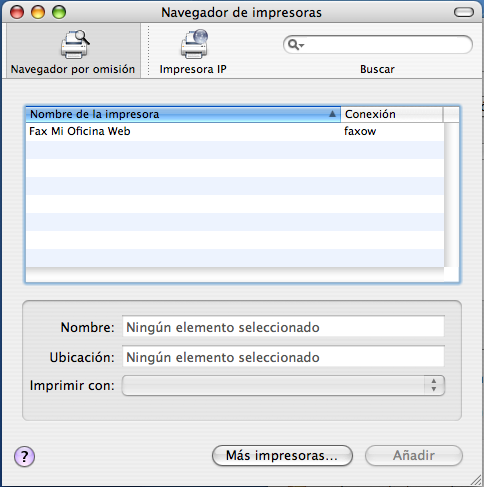The width and height of the screenshot is (484, 487).
Task: Click the Conexión column header
Action: 392,114
